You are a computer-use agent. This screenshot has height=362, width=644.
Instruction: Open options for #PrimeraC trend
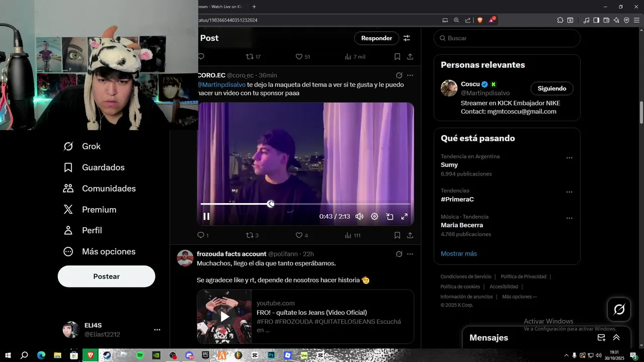click(x=570, y=192)
